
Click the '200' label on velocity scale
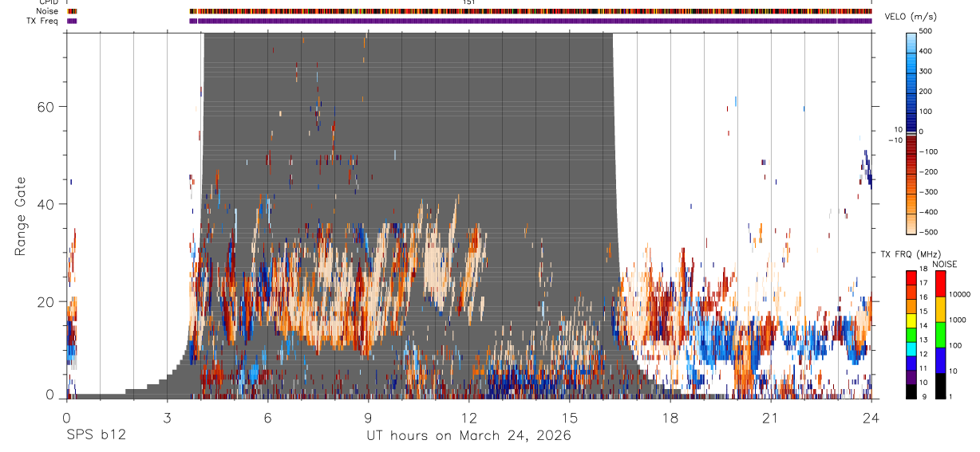(x=927, y=92)
